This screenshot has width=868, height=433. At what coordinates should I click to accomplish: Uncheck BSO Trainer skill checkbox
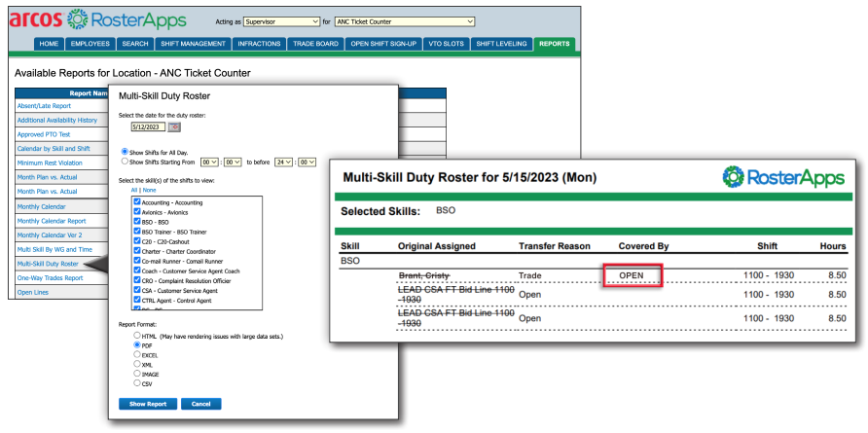pos(137,232)
